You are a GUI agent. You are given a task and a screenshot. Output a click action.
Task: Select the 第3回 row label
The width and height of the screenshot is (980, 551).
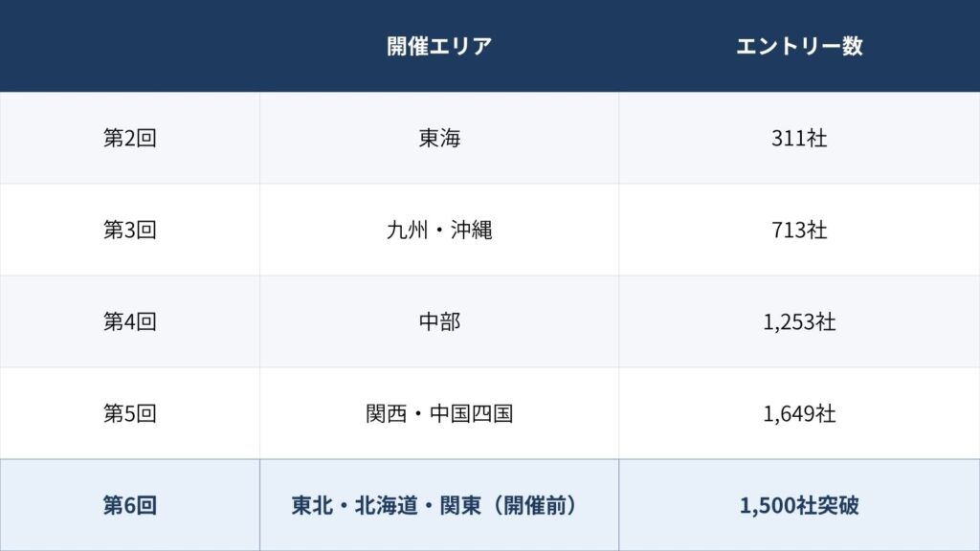(x=130, y=230)
